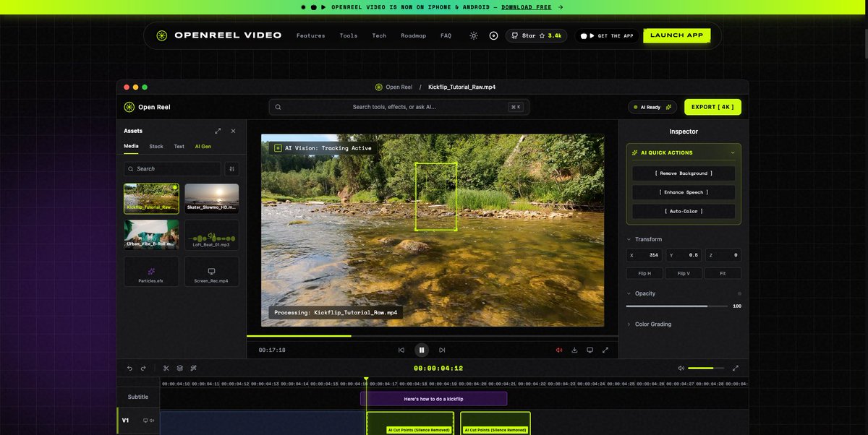The image size is (868, 435).
Task: Open the Tools nav item
Action: click(349, 35)
